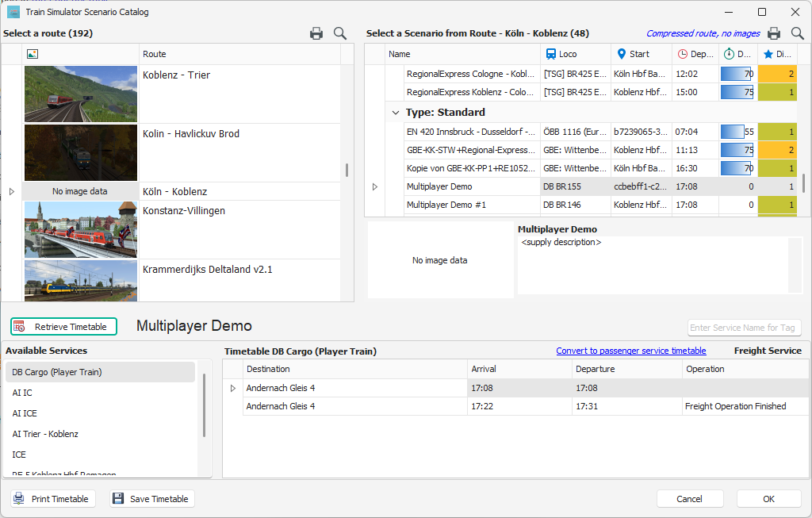
Task: Select DB Cargo (Player Train) service
Action: pos(101,372)
